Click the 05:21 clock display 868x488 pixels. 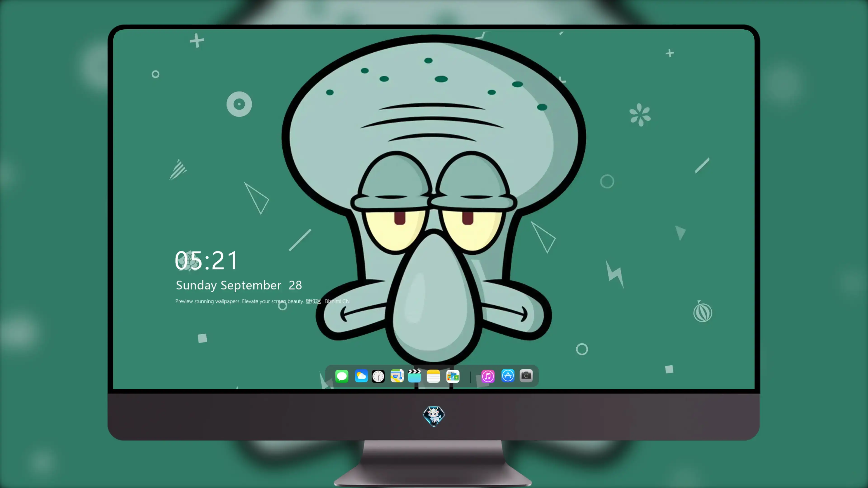point(206,260)
